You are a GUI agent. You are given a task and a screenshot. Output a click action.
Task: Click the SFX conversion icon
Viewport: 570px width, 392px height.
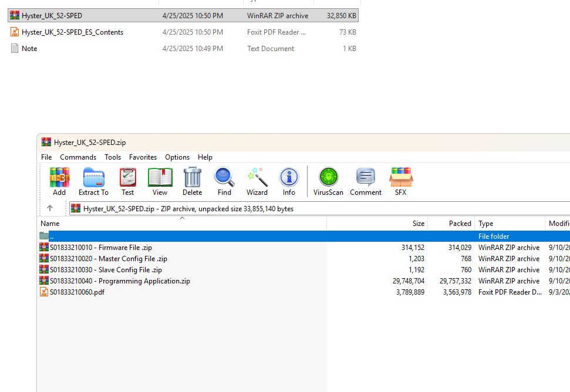pyautogui.click(x=400, y=181)
